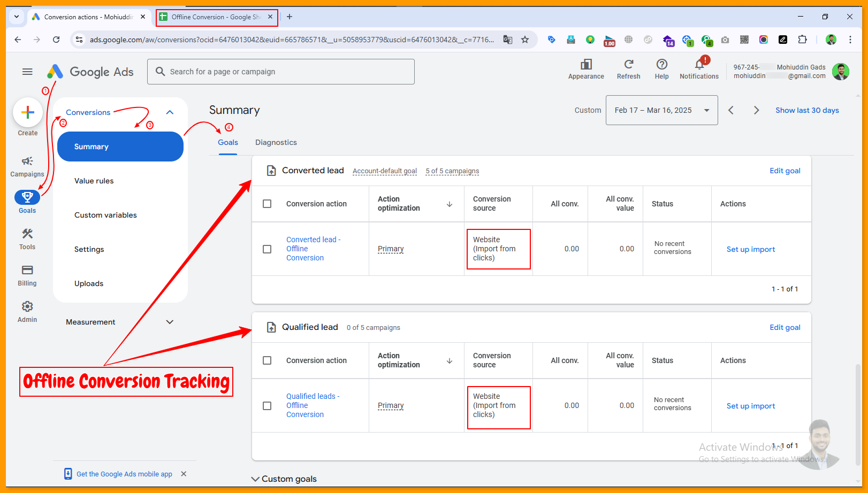Switch to the Diagnostics tab
Image resolution: width=868 pixels, height=493 pixels.
pos(276,142)
